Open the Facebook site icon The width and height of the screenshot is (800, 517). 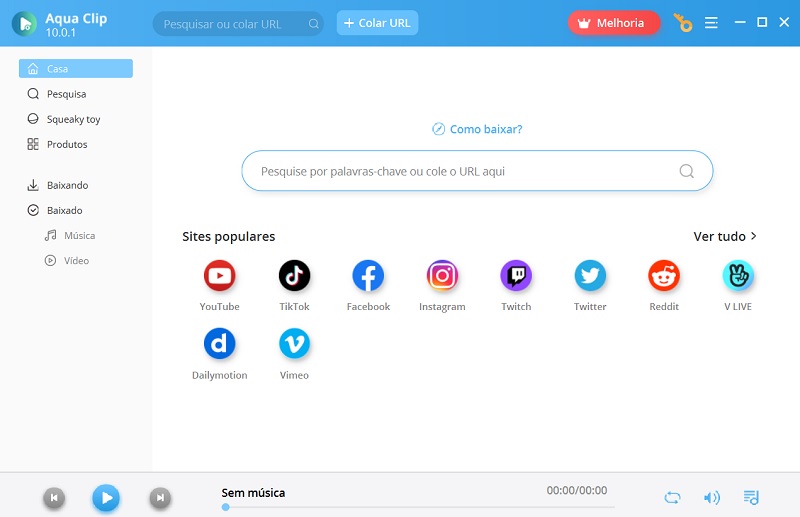(368, 276)
